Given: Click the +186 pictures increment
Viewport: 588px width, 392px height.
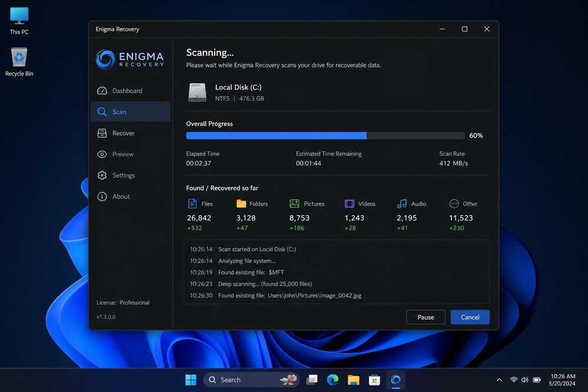Looking at the screenshot, I should click(296, 228).
